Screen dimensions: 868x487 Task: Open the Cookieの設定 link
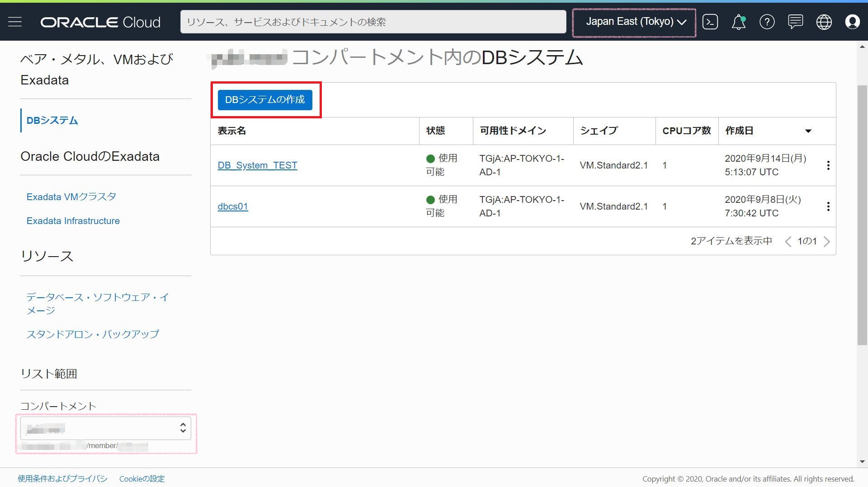coord(142,478)
